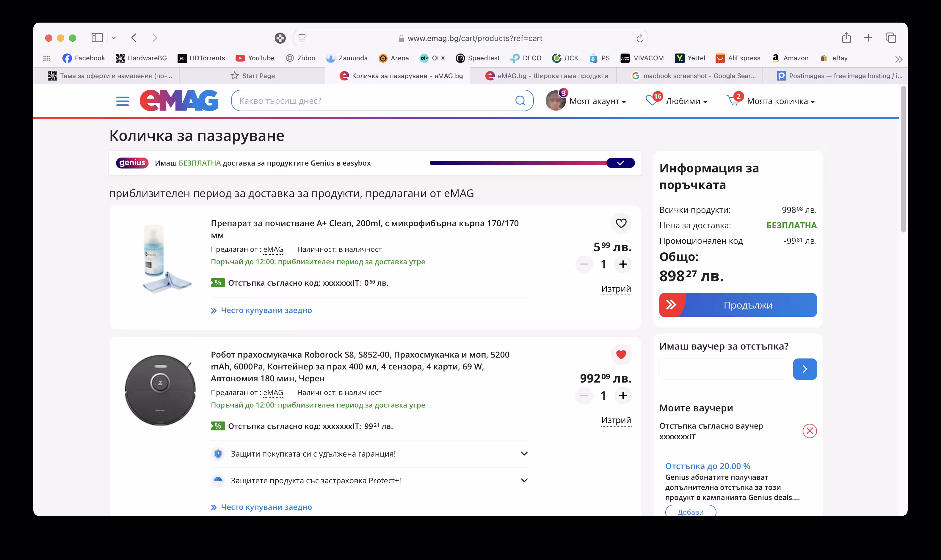Open the Safari tab overview icon

coord(890,38)
